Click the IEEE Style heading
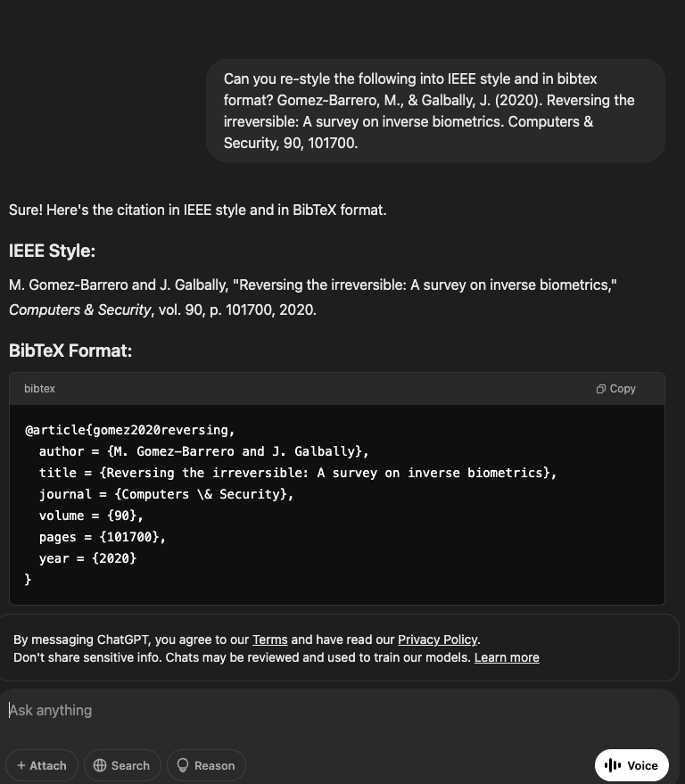The height and width of the screenshot is (784, 685). [52, 251]
